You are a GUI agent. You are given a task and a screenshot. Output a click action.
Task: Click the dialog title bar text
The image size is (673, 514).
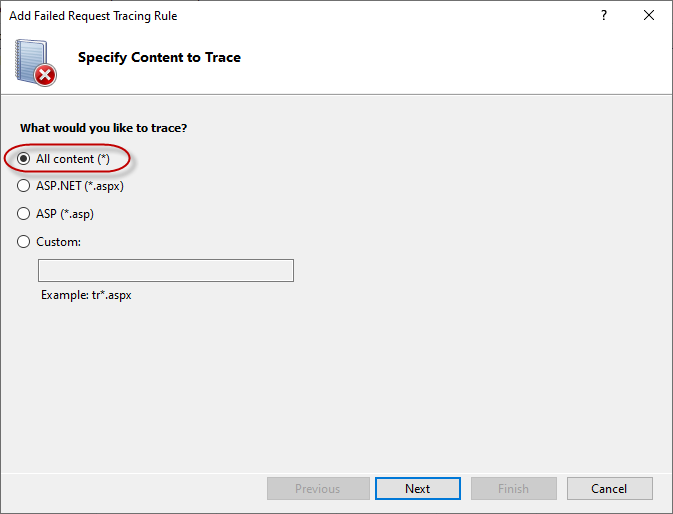(92, 16)
